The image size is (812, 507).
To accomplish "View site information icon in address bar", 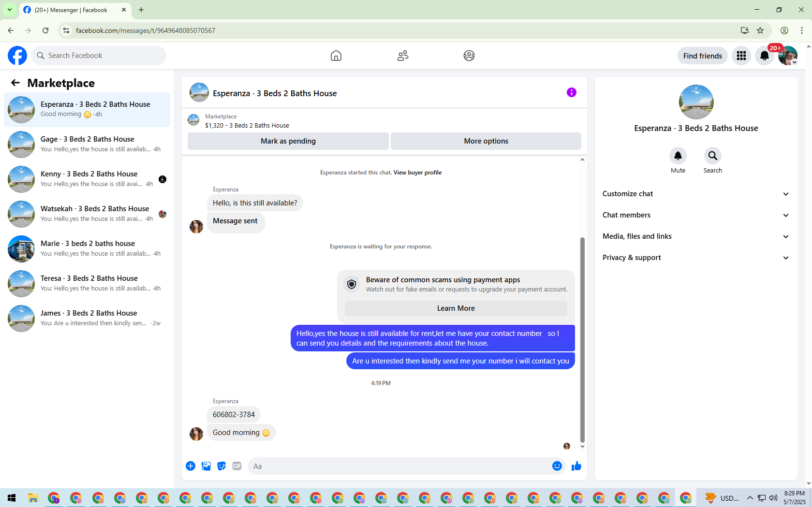I will point(66,30).
